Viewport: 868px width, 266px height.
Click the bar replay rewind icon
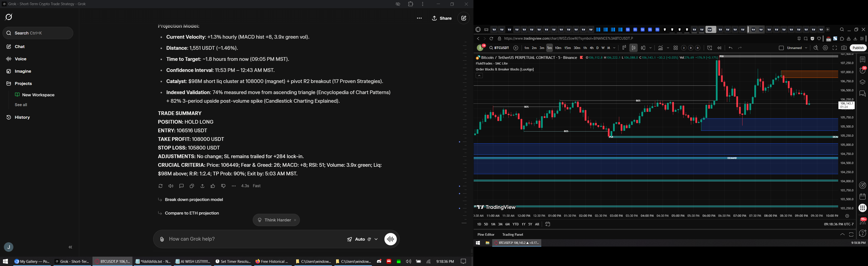coord(719,48)
